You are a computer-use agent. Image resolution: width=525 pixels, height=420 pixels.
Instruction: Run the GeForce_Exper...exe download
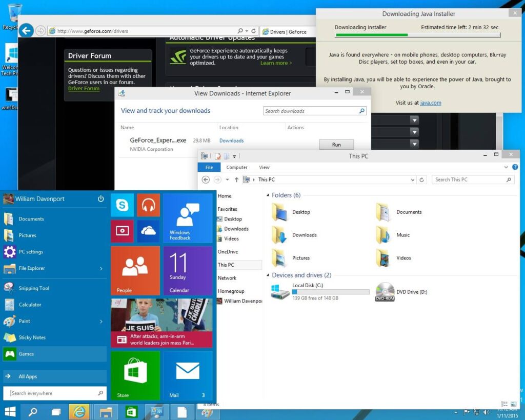point(336,144)
